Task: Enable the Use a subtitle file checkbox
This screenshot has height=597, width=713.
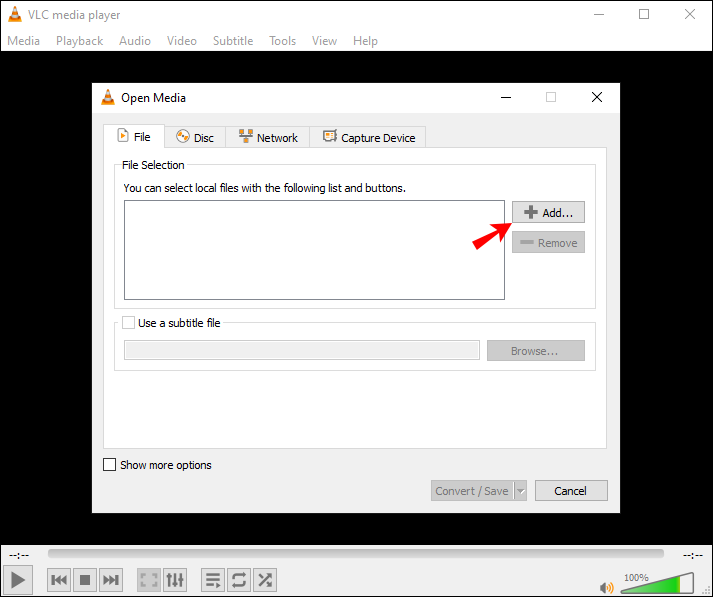Action: (128, 323)
